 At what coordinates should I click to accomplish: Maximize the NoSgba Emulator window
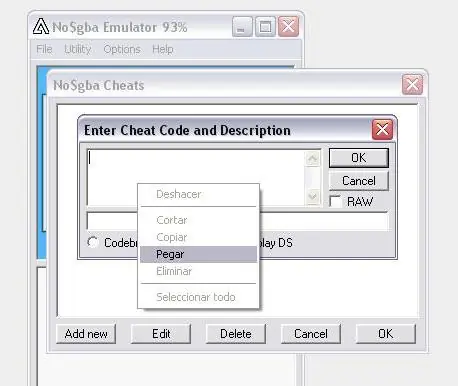[265, 27]
